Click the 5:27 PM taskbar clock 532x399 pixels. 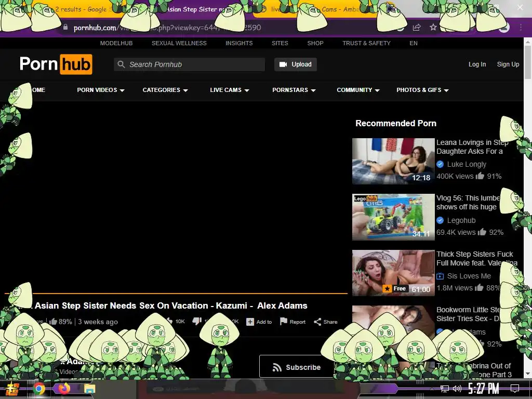pos(484,389)
